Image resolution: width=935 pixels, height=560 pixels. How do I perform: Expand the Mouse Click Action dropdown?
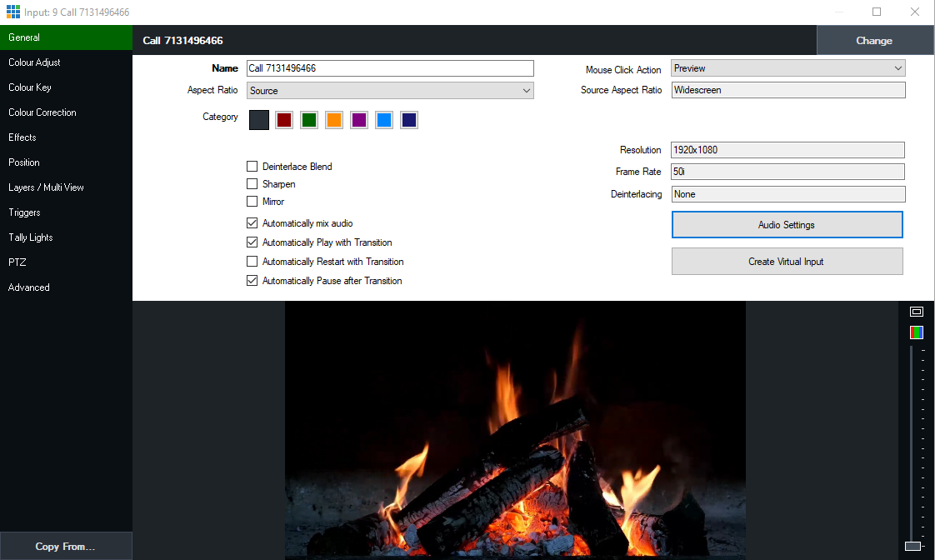(788, 68)
